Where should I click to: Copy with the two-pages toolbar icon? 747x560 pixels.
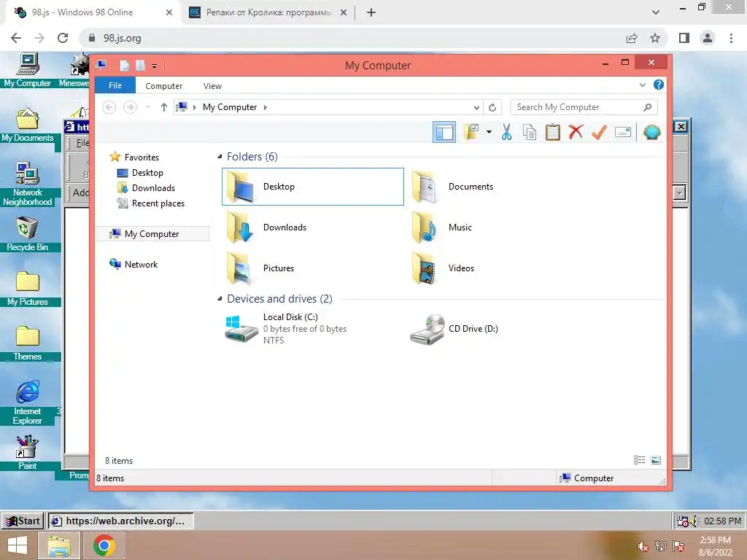pos(530,132)
